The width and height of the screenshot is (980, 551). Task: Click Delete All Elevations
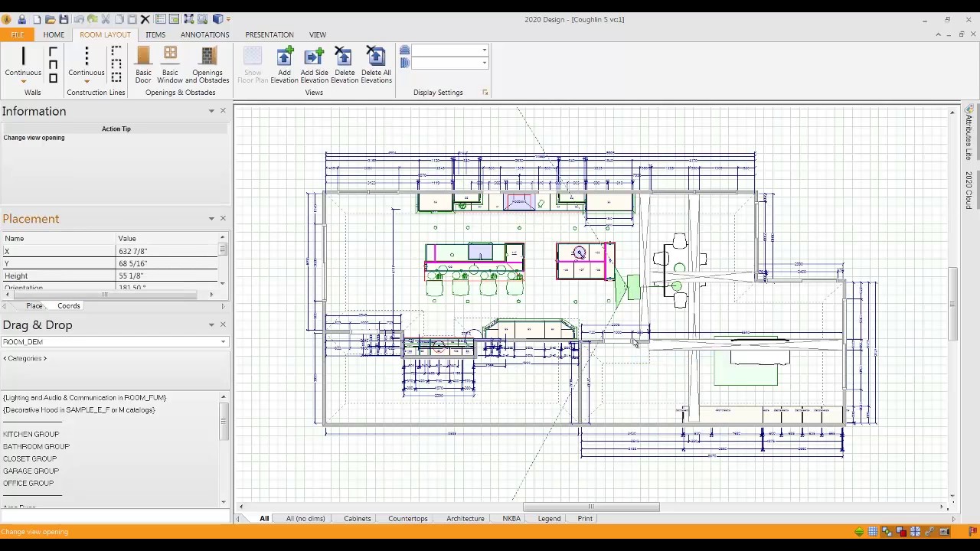[x=376, y=65]
